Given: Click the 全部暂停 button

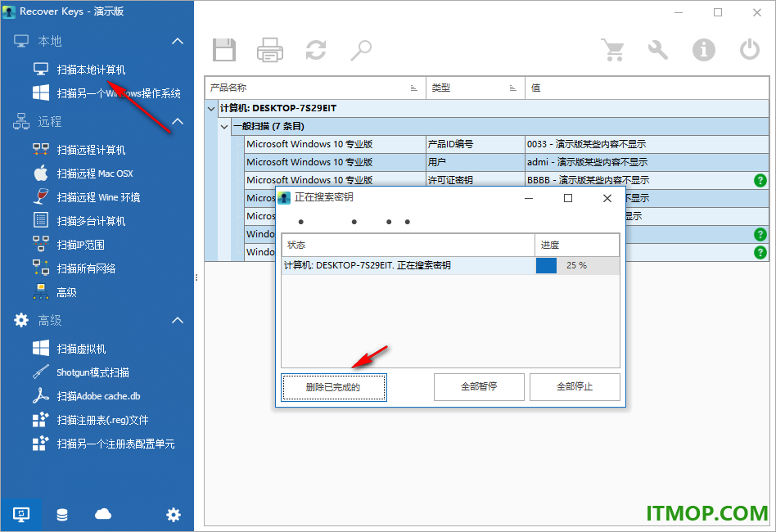Looking at the screenshot, I should (479, 386).
